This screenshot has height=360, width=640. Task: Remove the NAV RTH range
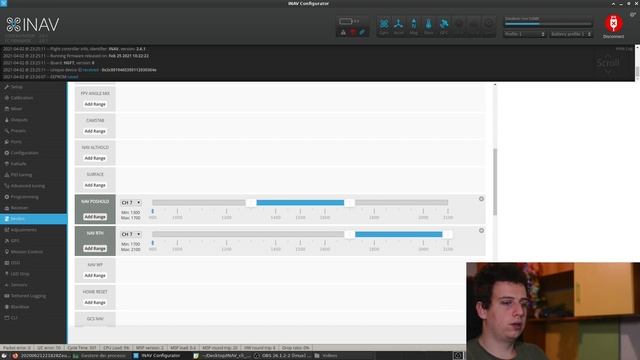coord(481,231)
